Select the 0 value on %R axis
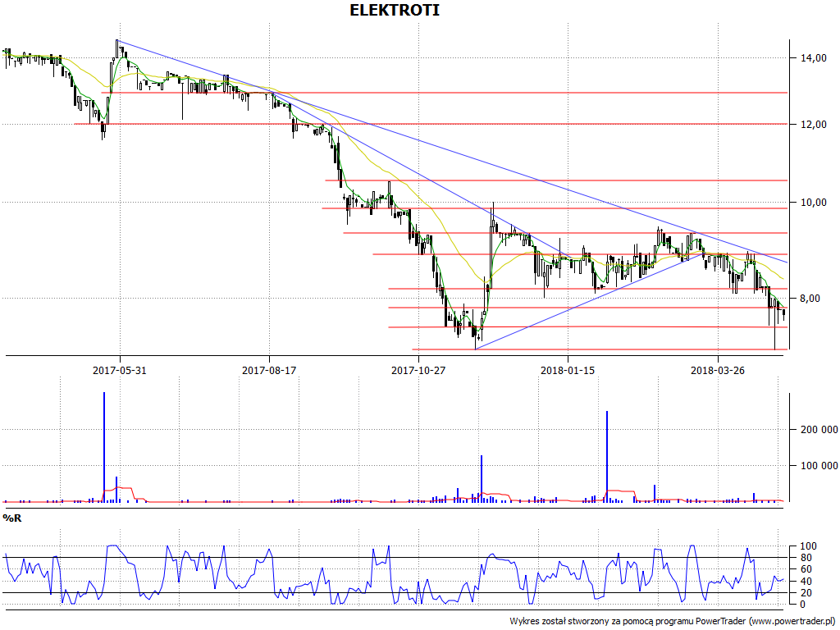 tap(802, 605)
